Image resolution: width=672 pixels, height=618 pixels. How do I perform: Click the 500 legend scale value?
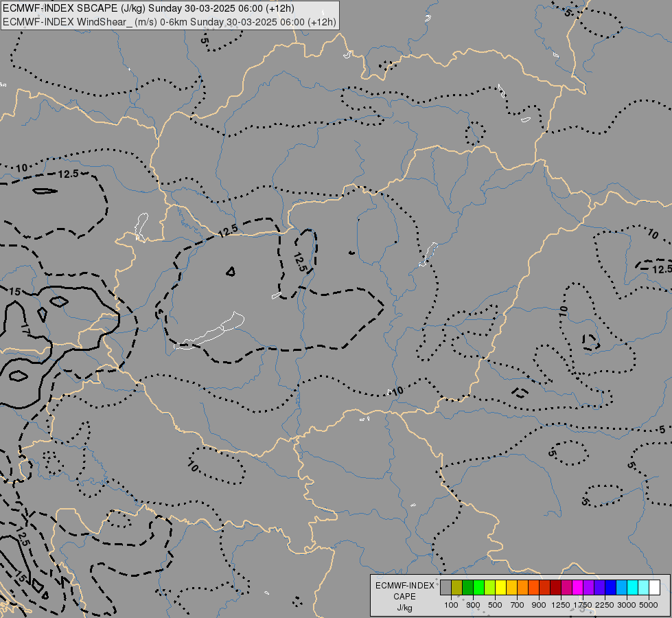(495, 605)
